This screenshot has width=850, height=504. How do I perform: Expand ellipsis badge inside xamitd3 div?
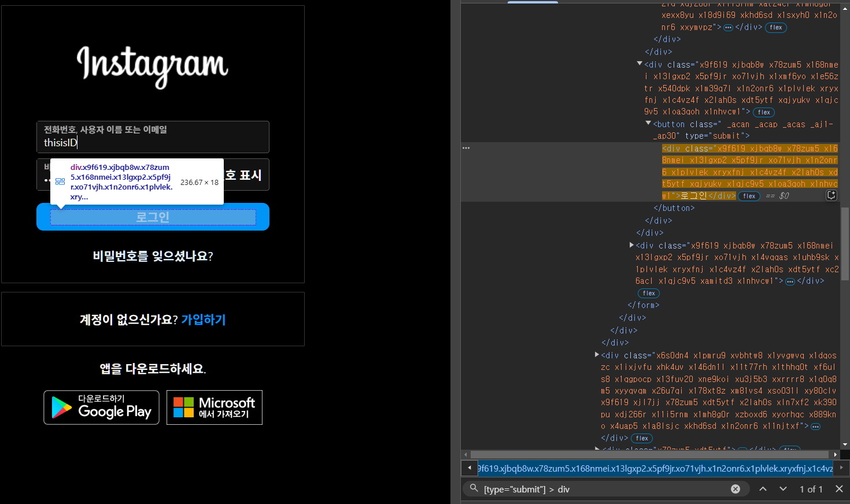pos(790,281)
